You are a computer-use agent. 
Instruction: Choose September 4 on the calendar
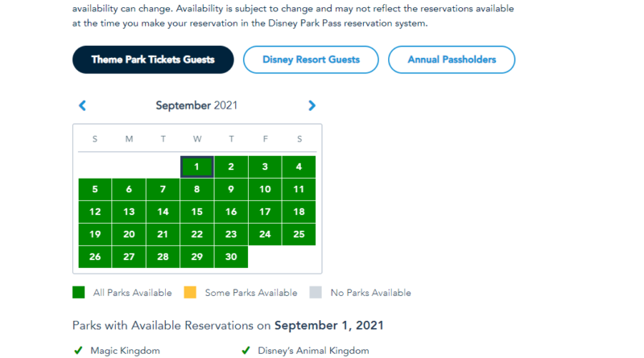[299, 167]
